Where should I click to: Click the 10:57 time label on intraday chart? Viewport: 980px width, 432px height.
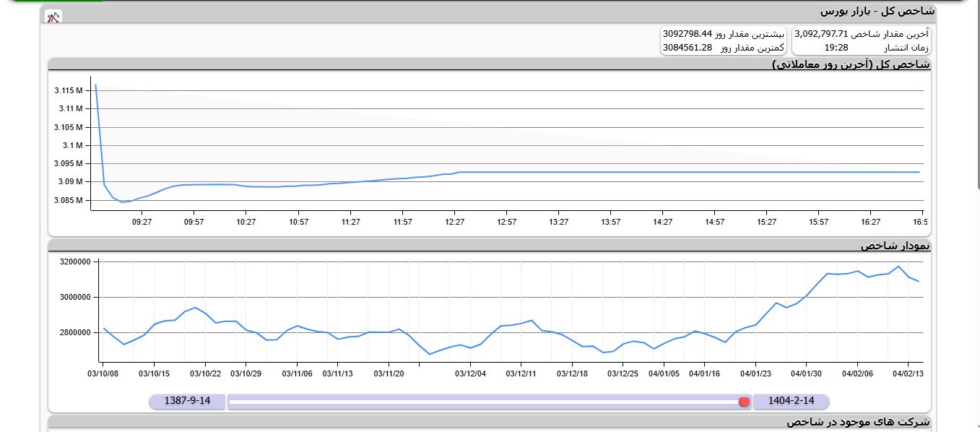[298, 222]
